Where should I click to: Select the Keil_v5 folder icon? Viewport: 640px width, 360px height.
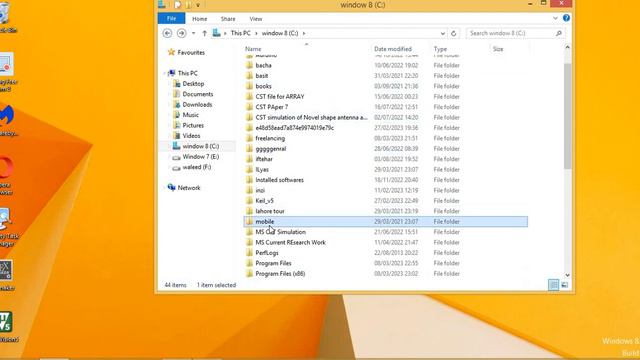coord(249,201)
